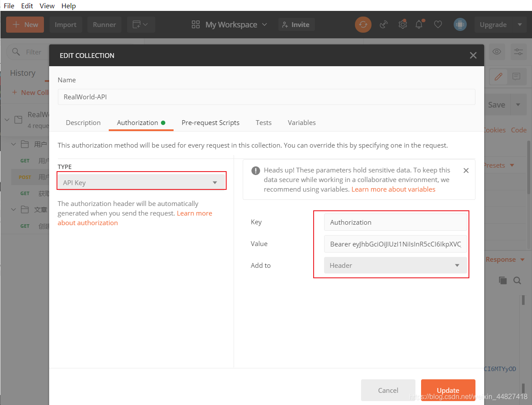Select the GET 获取 request
The image size is (532, 405).
click(x=30, y=193)
